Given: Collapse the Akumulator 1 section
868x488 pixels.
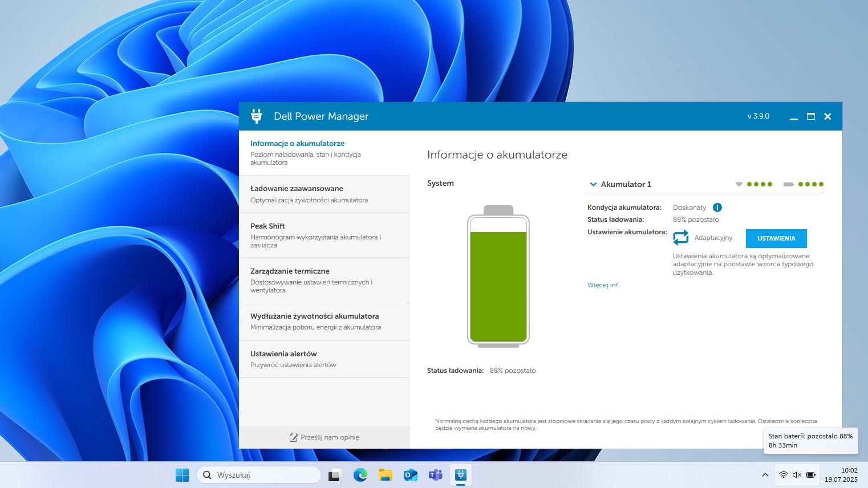Looking at the screenshot, I should 593,184.
